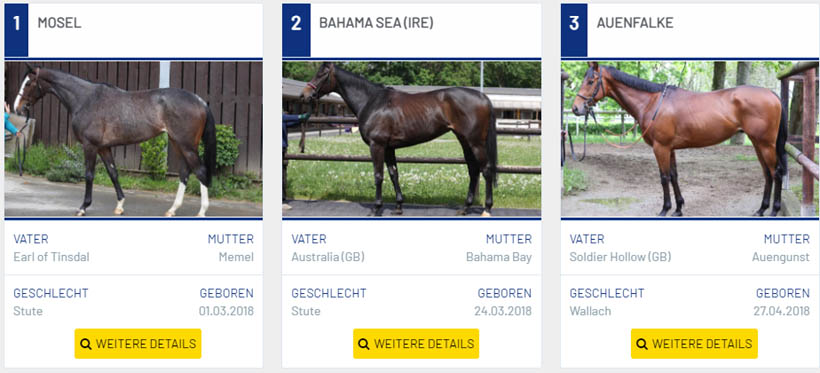Click the magnifier icon on Bahama Sea's details button
This screenshot has width=820, height=373.
(x=364, y=344)
